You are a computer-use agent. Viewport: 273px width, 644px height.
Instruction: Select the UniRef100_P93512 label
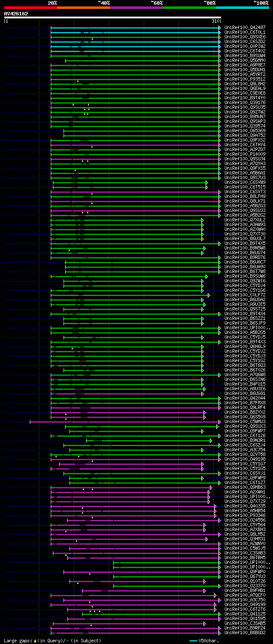245,79
